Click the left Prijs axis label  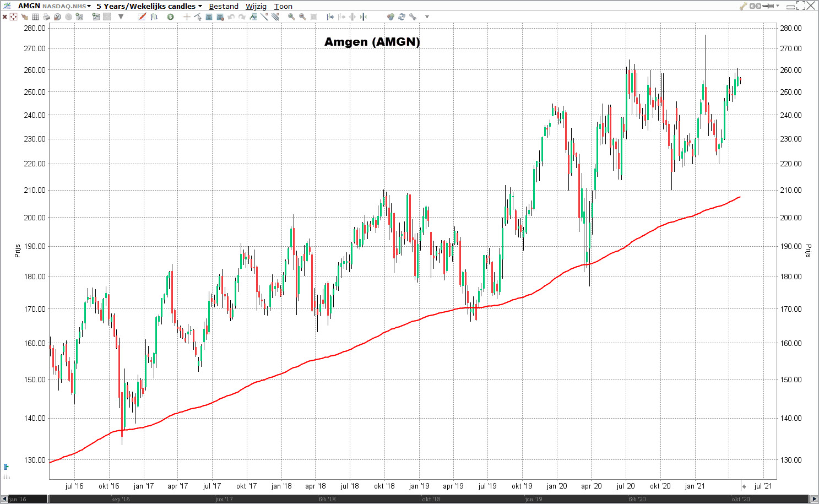[x=17, y=251]
